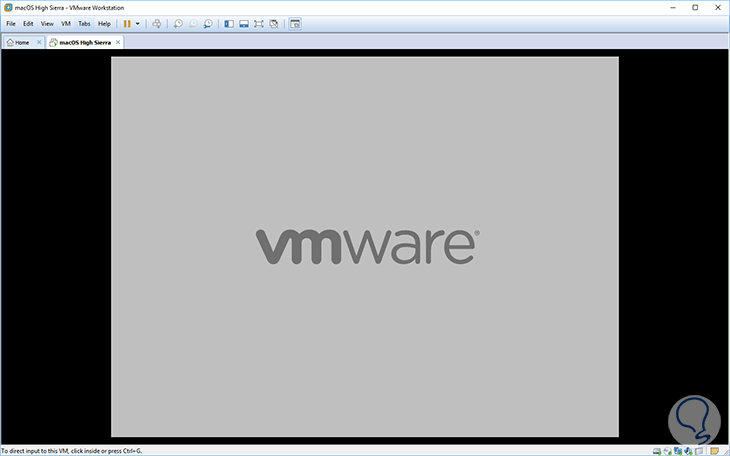Click the network adapter status icon
730x456 pixels.
point(678,451)
